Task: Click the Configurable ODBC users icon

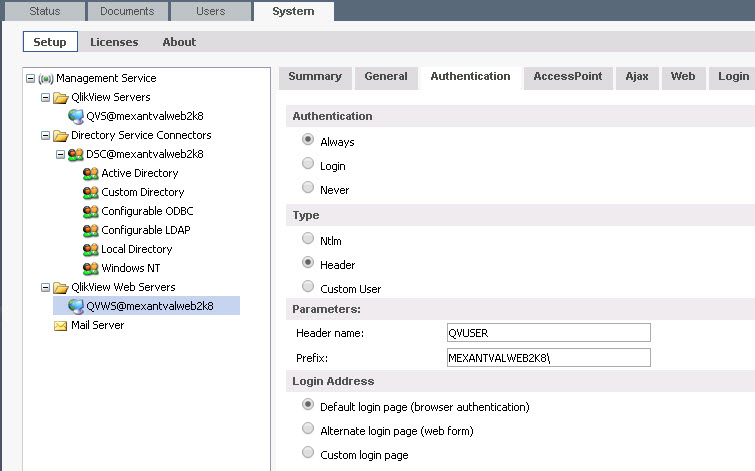Action: tap(91, 211)
